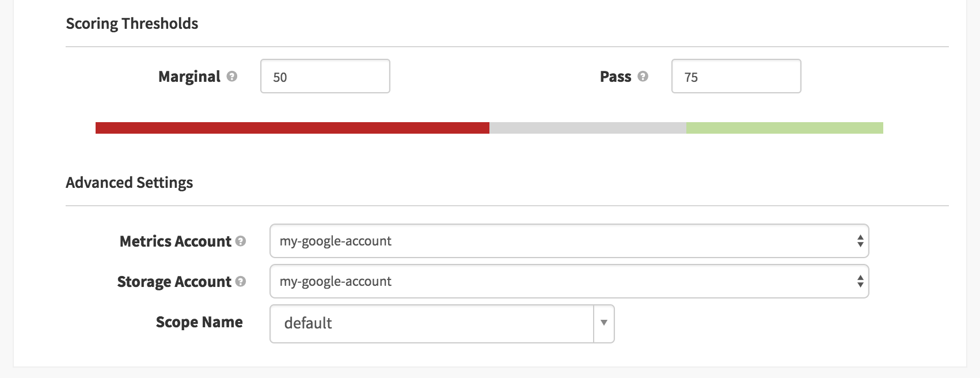Open the Metrics Account dropdown
This screenshot has width=980, height=378.
[569, 241]
